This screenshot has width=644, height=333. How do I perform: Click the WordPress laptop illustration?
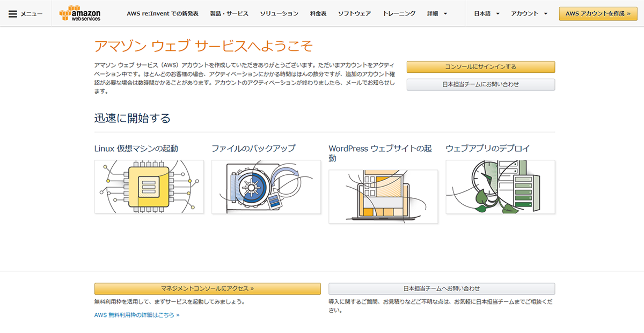383,196
